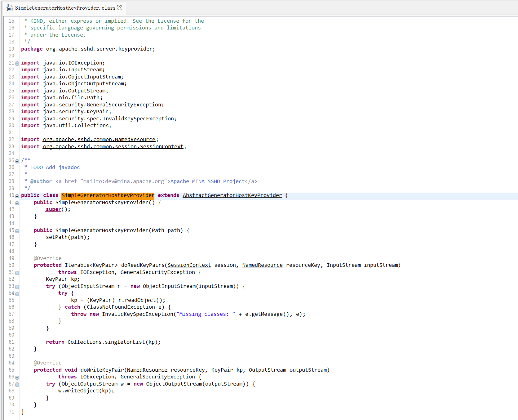Collapse the doWriteKeyPair fold at line 66
518x420 pixels.
[x=17, y=377]
